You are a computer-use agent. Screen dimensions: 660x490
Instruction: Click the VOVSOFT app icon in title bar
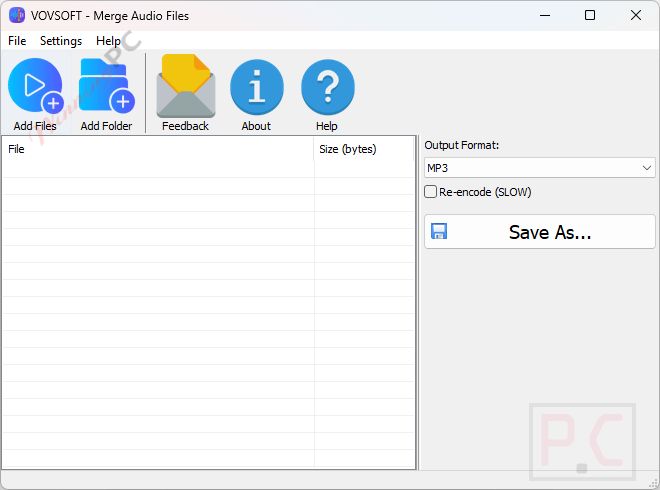click(x=17, y=16)
